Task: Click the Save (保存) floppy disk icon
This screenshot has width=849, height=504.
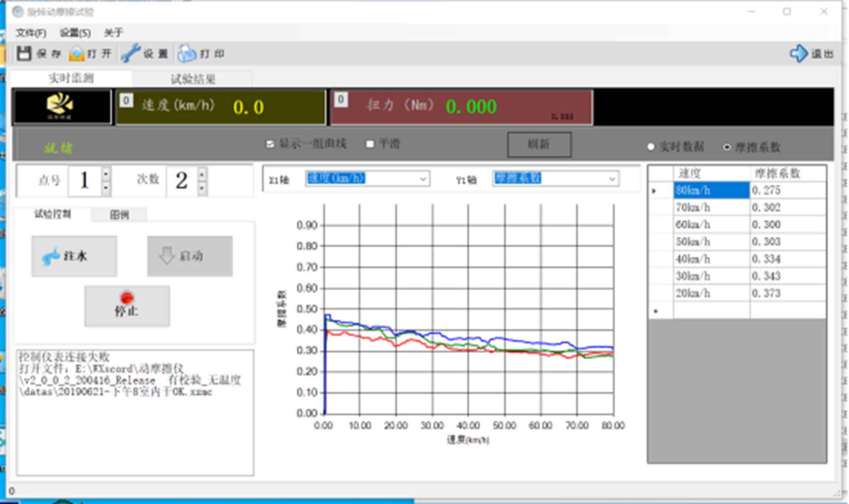Action: pos(24,54)
